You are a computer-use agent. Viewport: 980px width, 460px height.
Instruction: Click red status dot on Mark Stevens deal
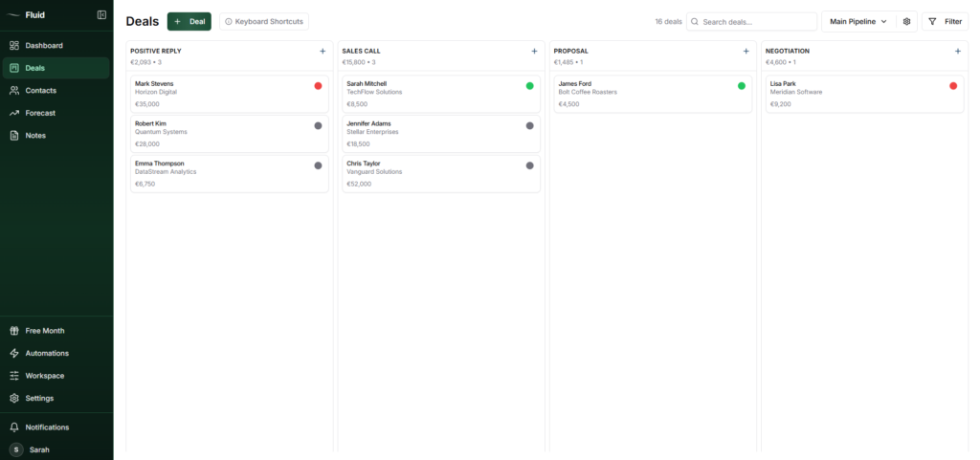point(318,86)
